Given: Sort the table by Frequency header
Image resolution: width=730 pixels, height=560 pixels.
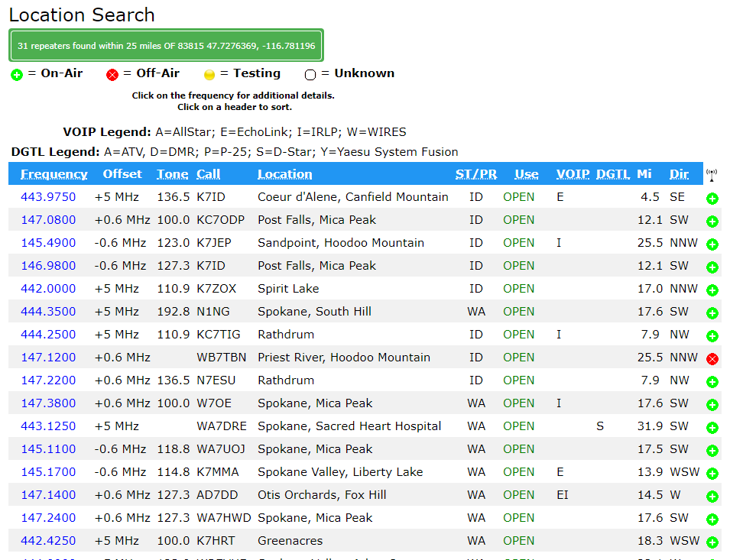Looking at the screenshot, I should 54,174.
